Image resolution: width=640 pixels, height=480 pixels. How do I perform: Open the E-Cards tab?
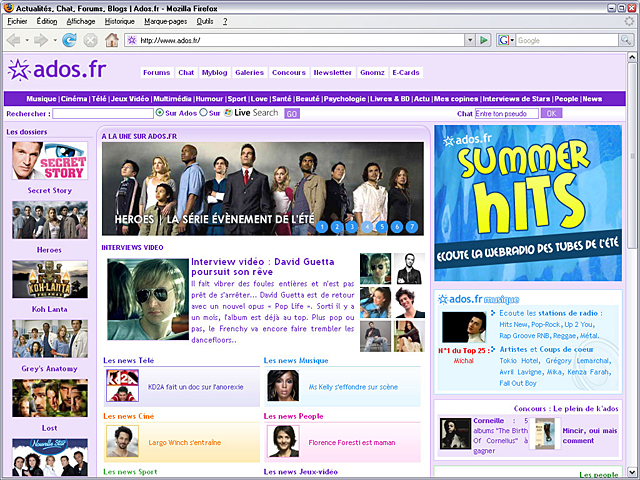click(x=406, y=72)
